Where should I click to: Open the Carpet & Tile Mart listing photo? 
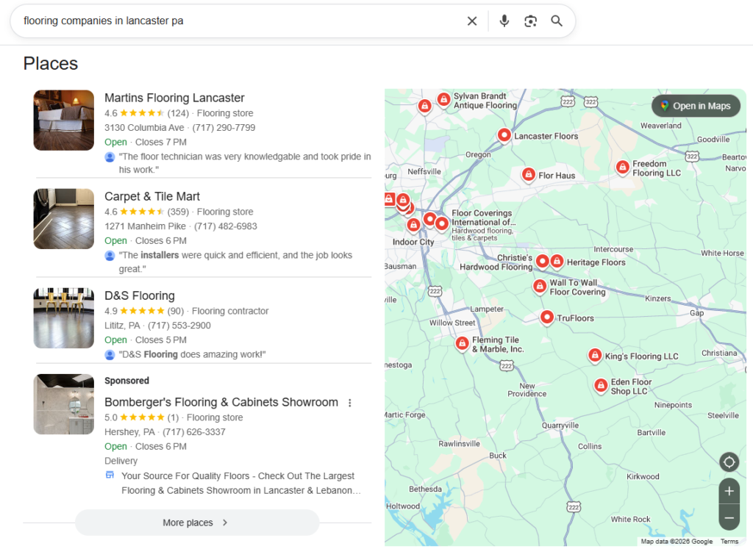pyautogui.click(x=63, y=218)
